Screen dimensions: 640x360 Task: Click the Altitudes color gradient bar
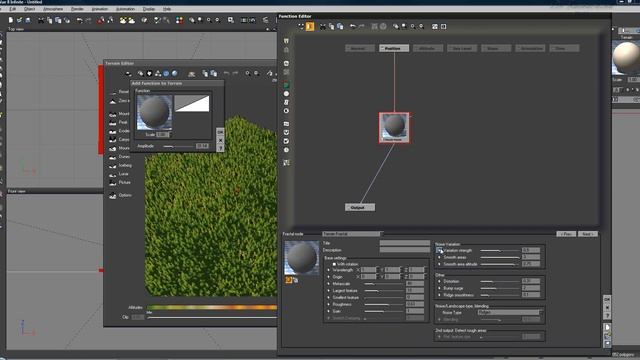point(212,307)
